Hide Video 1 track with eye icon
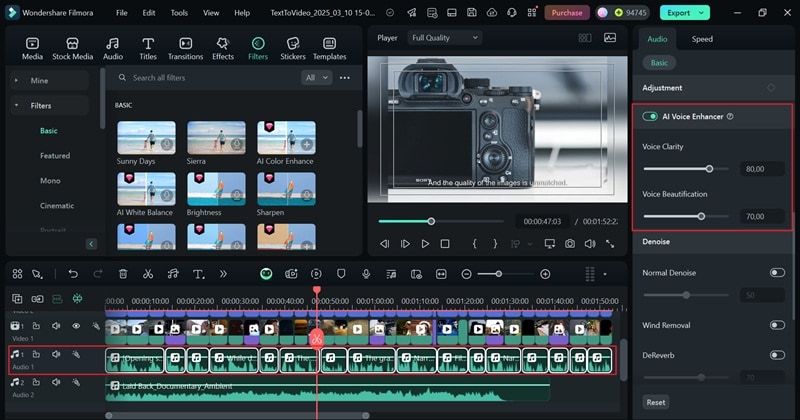 click(x=76, y=326)
